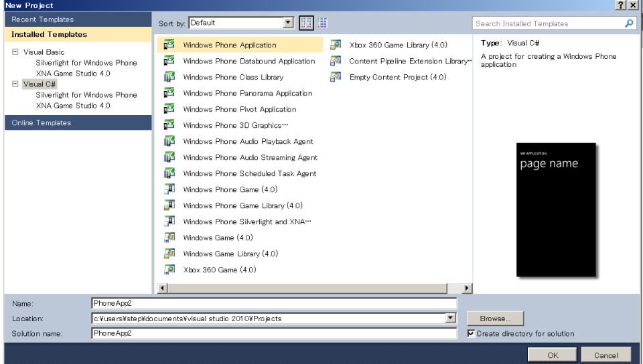Click the page name phone preview thumbnail
Screen dimensions: 643x364
tap(556, 209)
